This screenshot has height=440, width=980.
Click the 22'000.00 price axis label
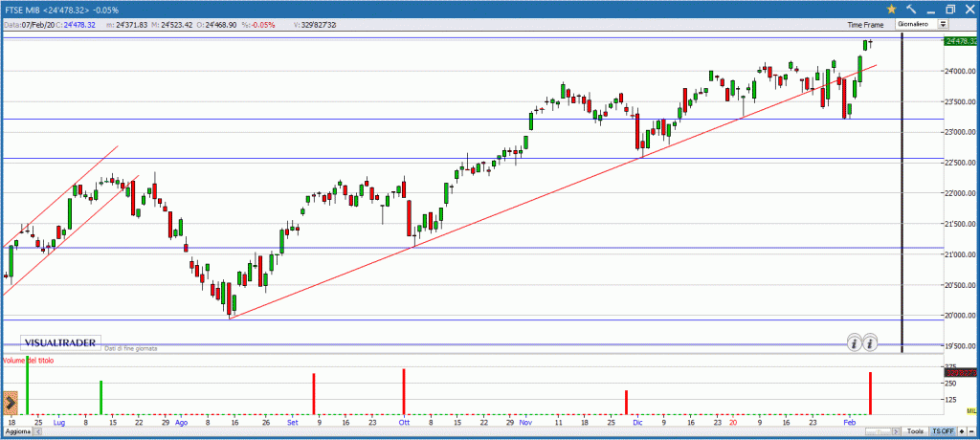pos(961,193)
